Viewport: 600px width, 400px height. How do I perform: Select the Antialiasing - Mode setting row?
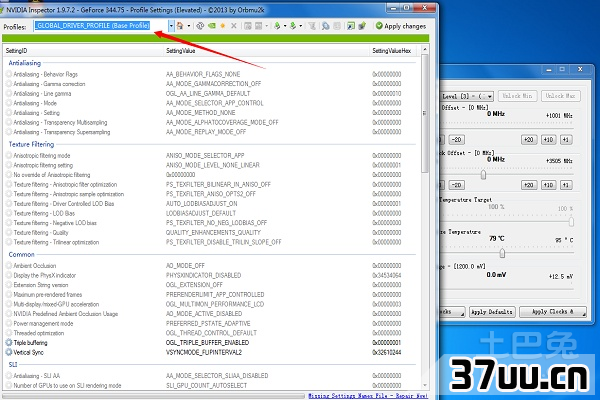coord(210,103)
